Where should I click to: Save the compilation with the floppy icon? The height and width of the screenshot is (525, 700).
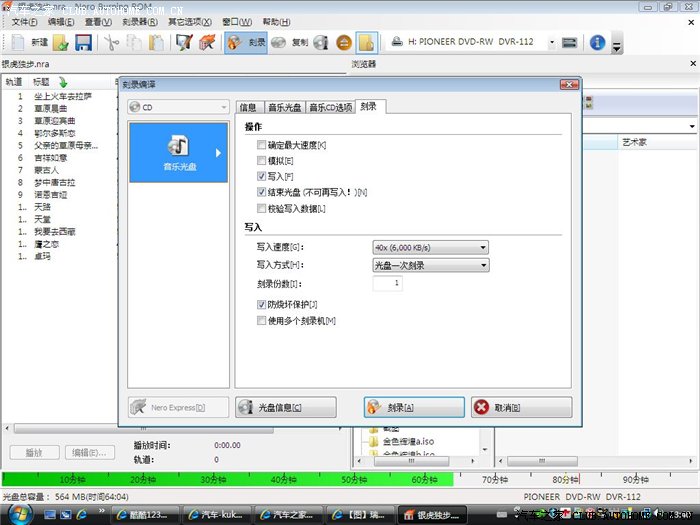(x=83, y=43)
